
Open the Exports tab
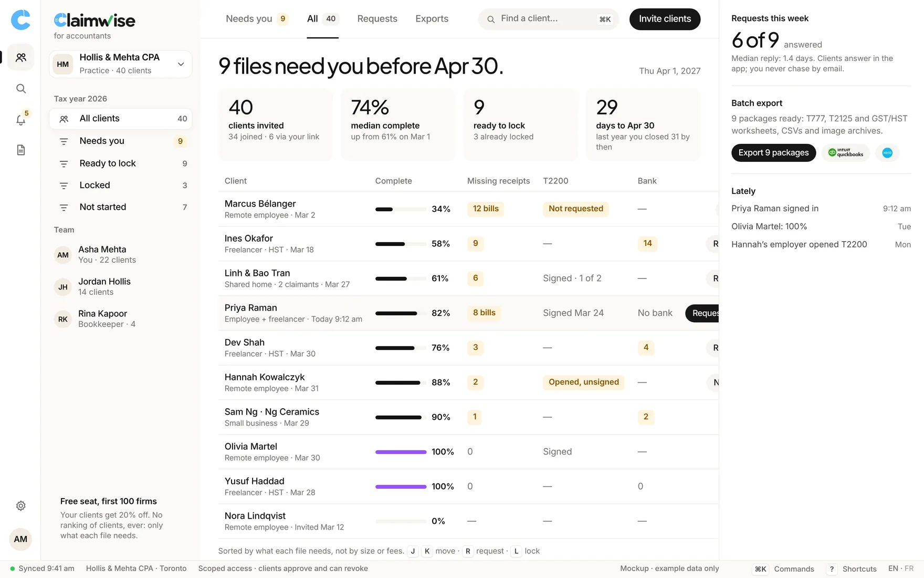432,19
